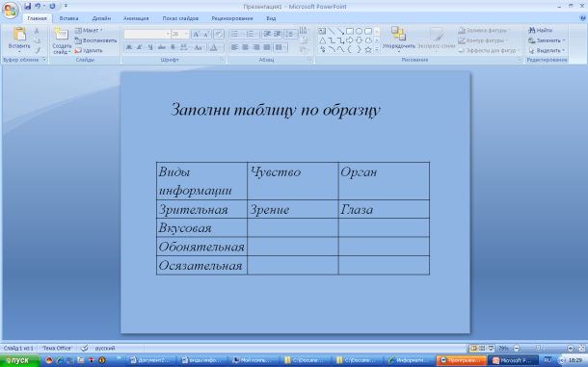Select the rectangle shape in shapes gallery
The height and width of the screenshot is (367, 588).
pos(350,31)
